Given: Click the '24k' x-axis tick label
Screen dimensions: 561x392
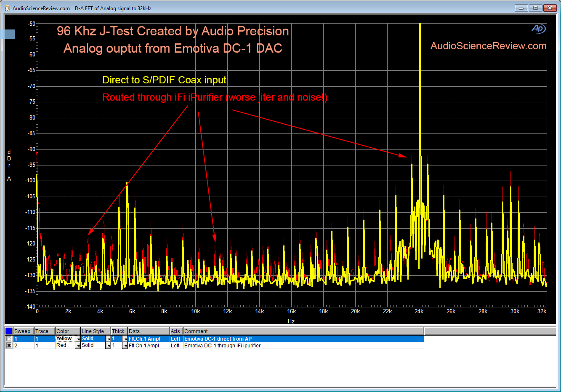Looking at the screenshot, I should [x=419, y=312].
